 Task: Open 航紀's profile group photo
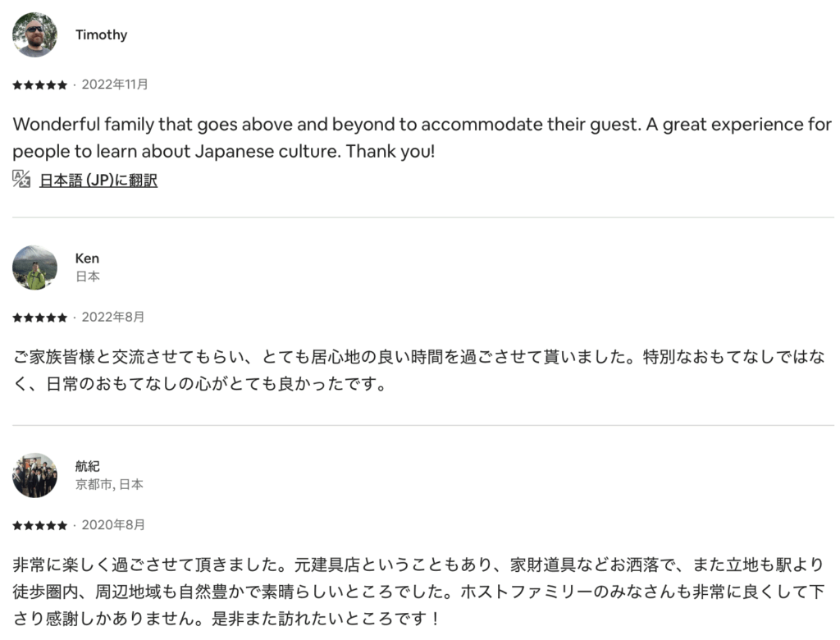tap(35, 475)
